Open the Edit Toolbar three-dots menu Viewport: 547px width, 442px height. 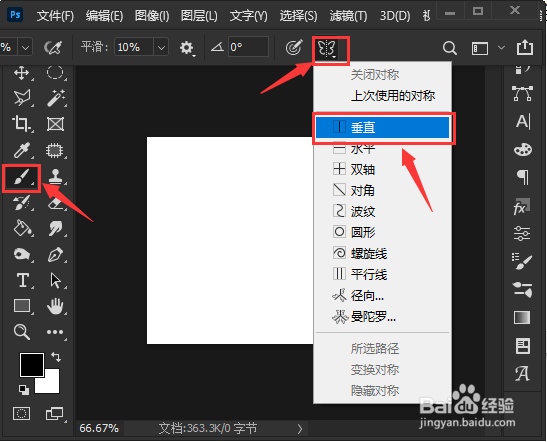click(55, 332)
